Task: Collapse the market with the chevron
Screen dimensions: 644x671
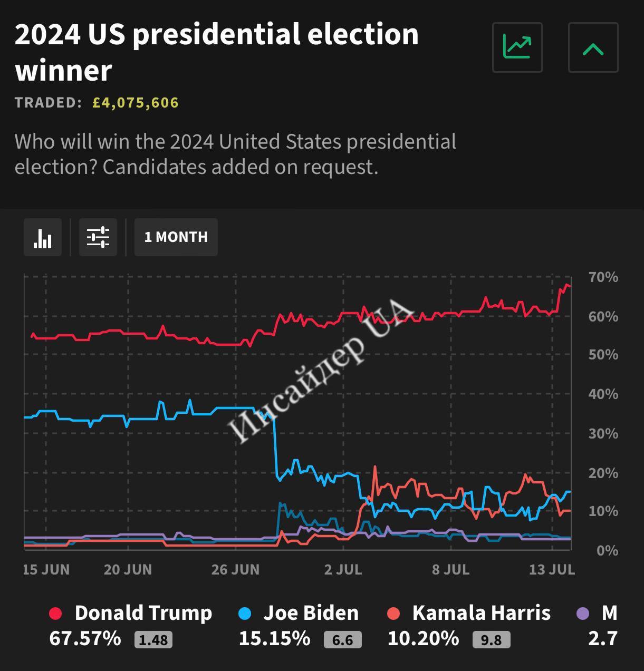Action: point(593,47)
